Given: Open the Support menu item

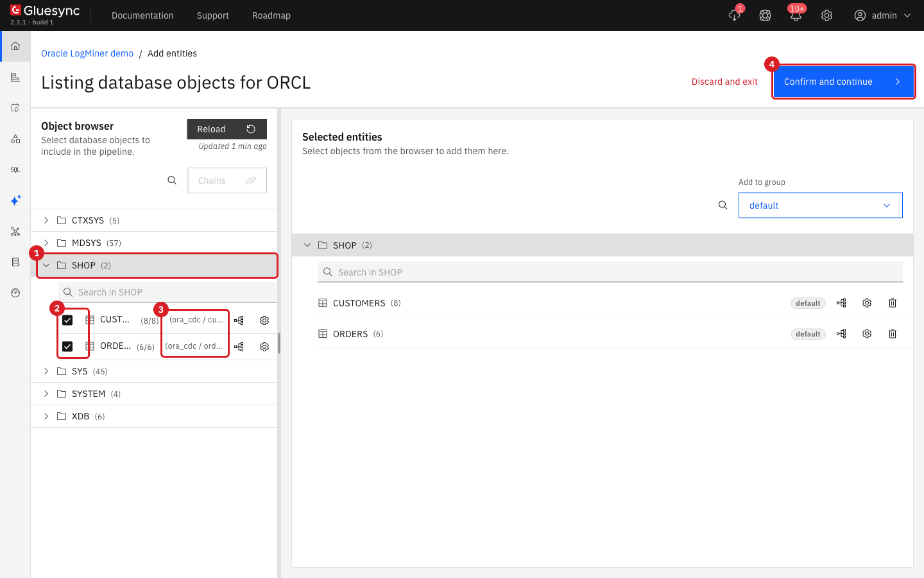Looking at the screenshot, I should 213,15.
